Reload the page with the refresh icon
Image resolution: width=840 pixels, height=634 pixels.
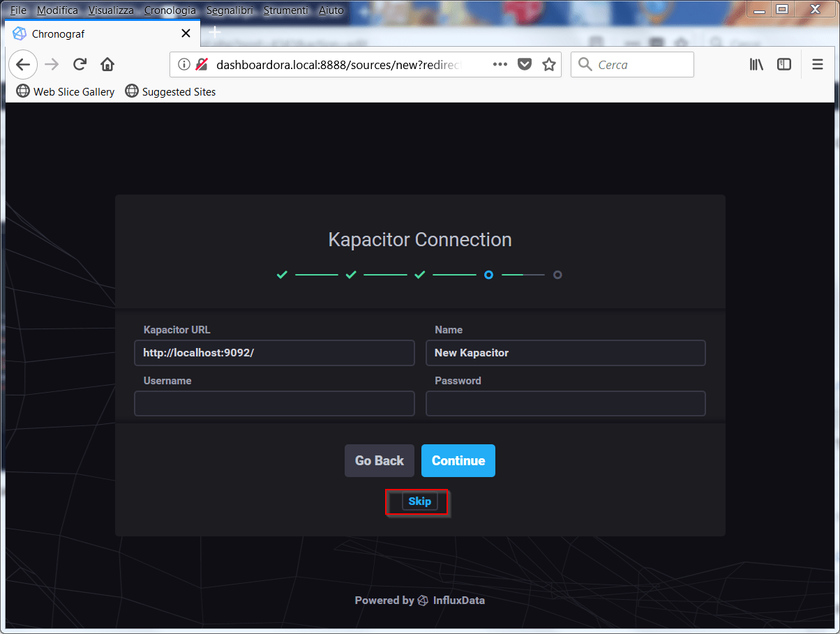coord(80,65)
